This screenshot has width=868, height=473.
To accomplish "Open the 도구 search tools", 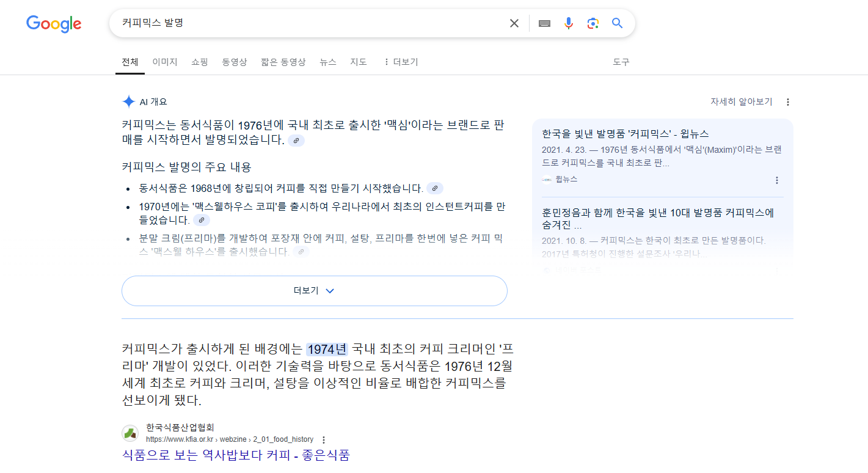I will (621, 62).
